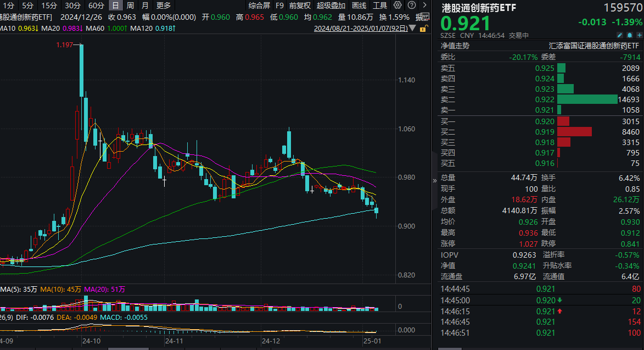
Task: Click right arrow to expand chart toolbar
Action: 424,5
